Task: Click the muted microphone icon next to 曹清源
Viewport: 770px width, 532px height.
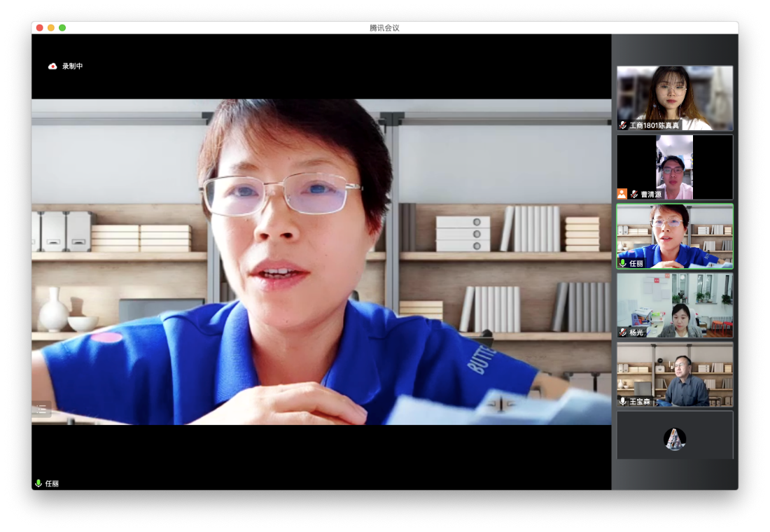Action: pyautogui.click(x=634, y=194)
